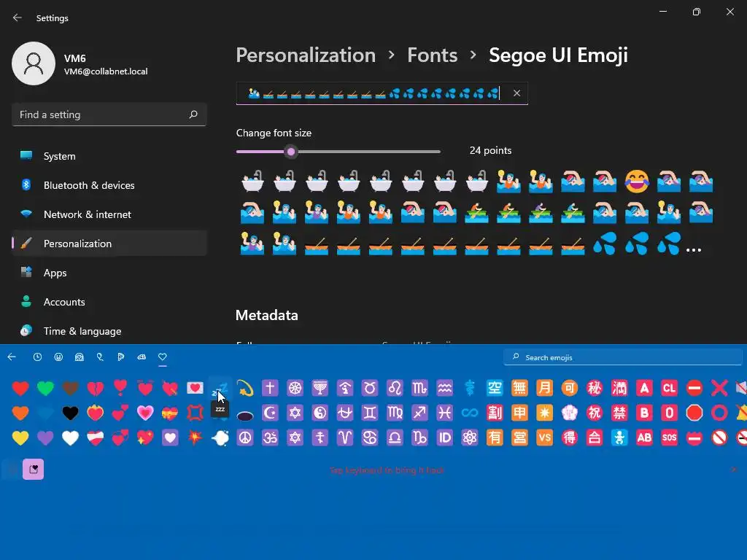Select the yin yang emoji

point(320,413)
